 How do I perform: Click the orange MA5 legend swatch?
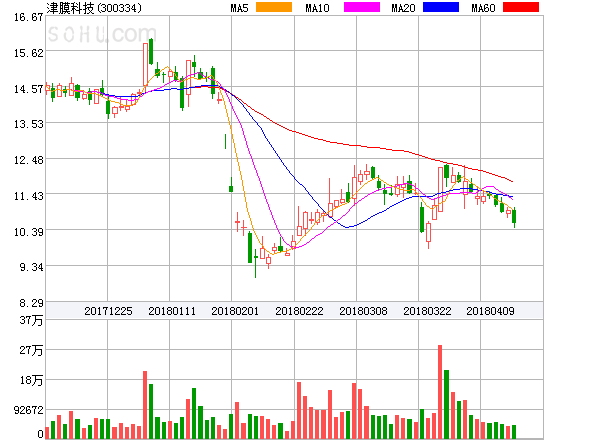[x=274, y=7]
